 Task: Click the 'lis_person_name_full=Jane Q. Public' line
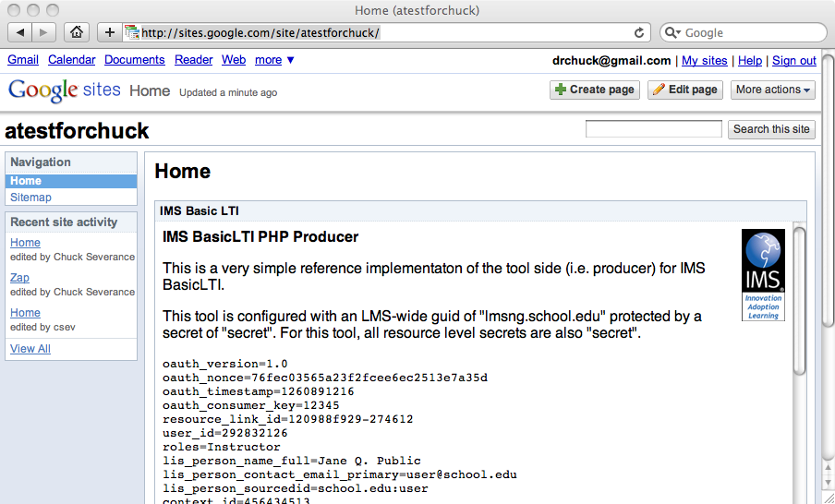point(292,461)
